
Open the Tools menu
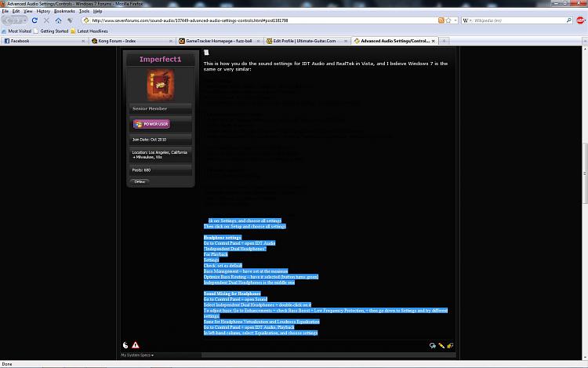point(84,11)
